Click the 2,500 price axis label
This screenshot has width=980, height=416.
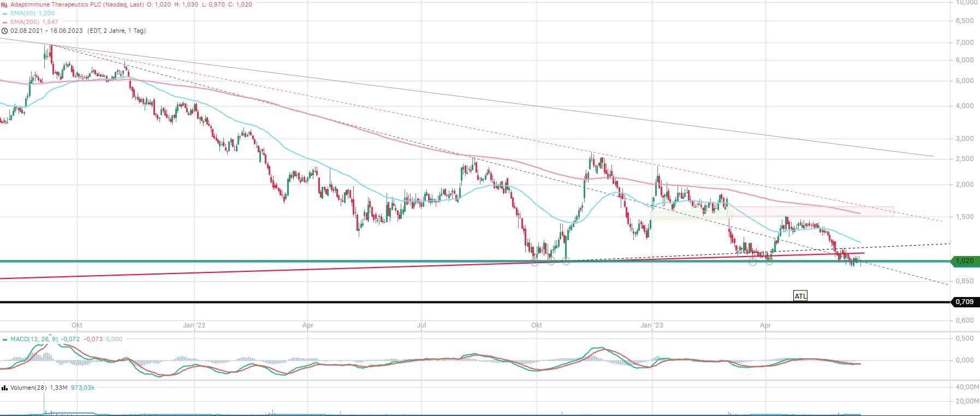point(964,159)
